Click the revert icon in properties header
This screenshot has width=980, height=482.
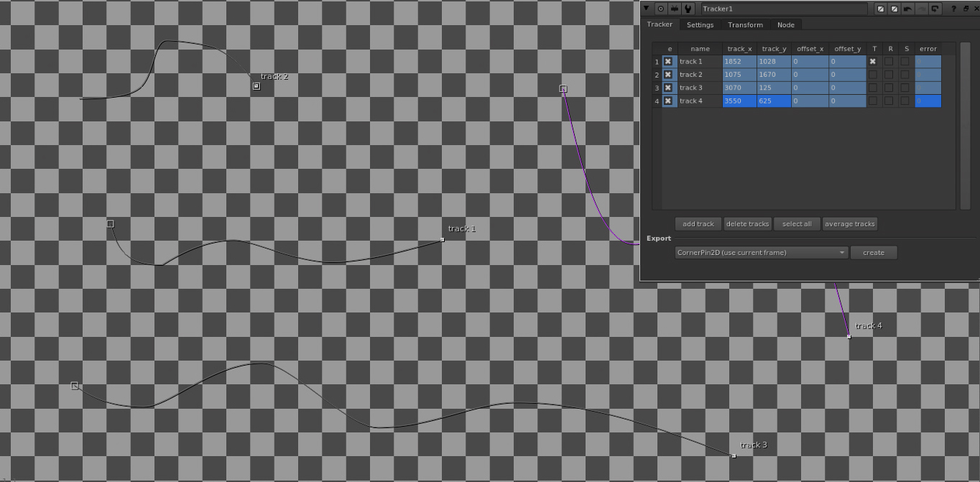[x=935, y=9]
